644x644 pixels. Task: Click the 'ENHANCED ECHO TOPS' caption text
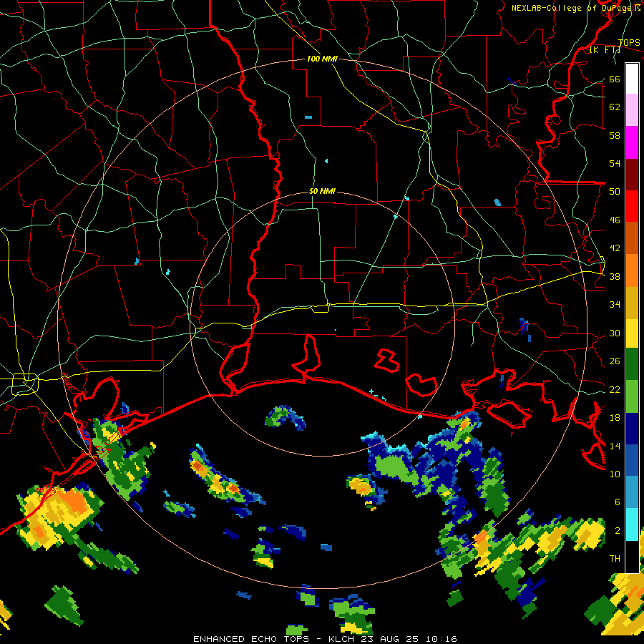[x=251, y=639]
